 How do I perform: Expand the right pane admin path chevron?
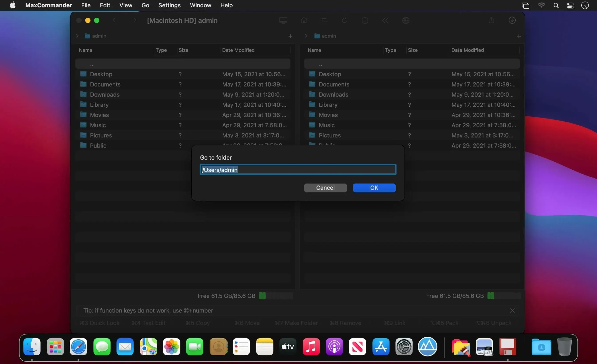306,36
